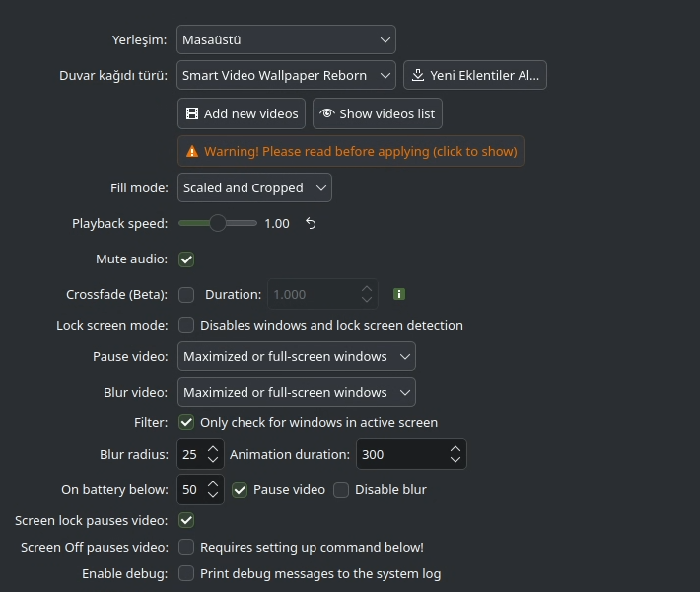Click the Add new videos button
The image size is (700, 592).
tap(242, 113)
